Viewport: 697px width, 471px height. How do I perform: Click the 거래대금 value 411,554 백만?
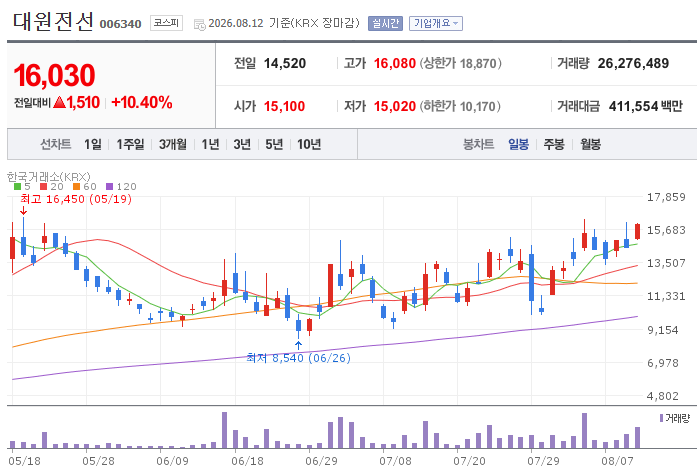645,106
